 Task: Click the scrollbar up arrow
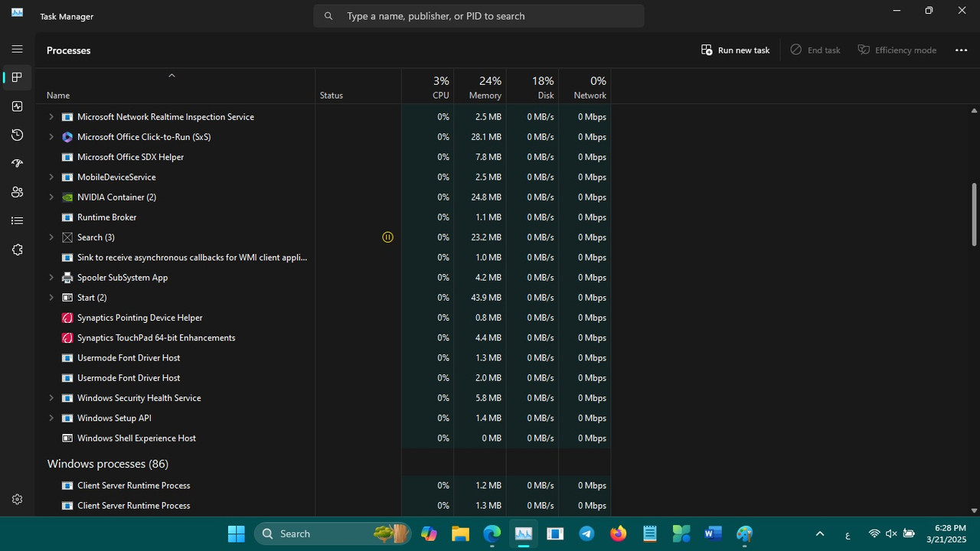coord(974,111)
